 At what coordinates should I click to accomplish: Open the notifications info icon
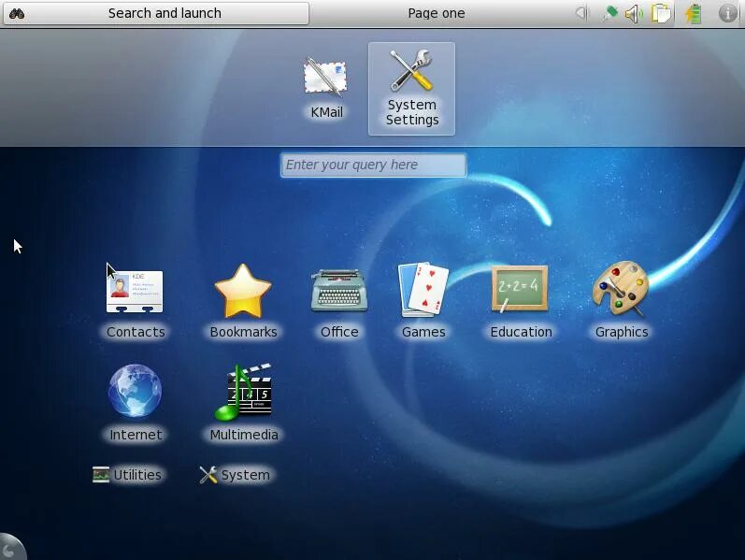click(727, 13)
